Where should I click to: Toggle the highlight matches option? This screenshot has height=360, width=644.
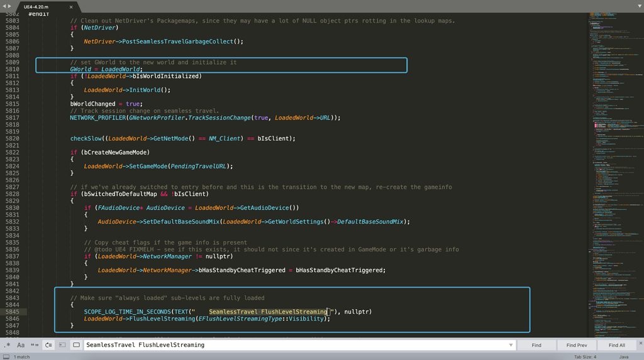[76, 345]
